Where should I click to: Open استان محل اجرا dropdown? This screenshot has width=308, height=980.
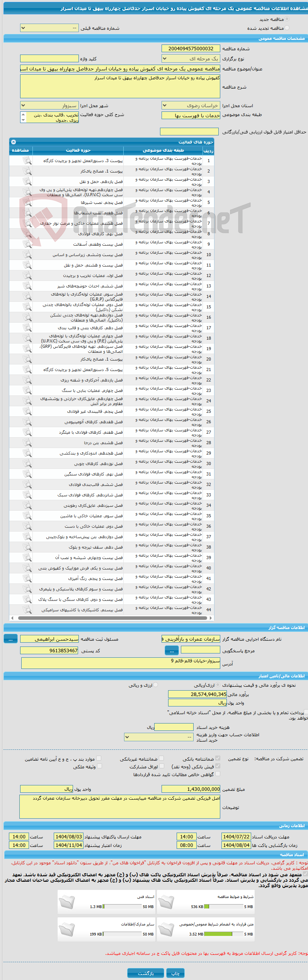coord(191,105)
